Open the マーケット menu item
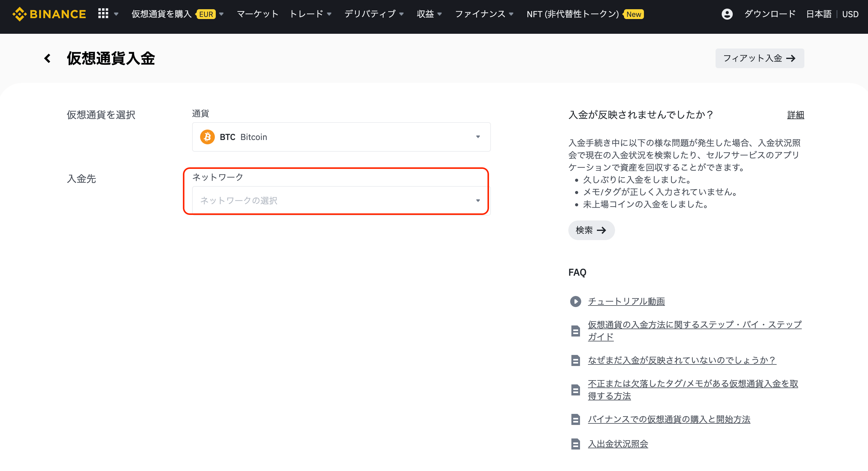The image size is (868, 471). point(258,14)
